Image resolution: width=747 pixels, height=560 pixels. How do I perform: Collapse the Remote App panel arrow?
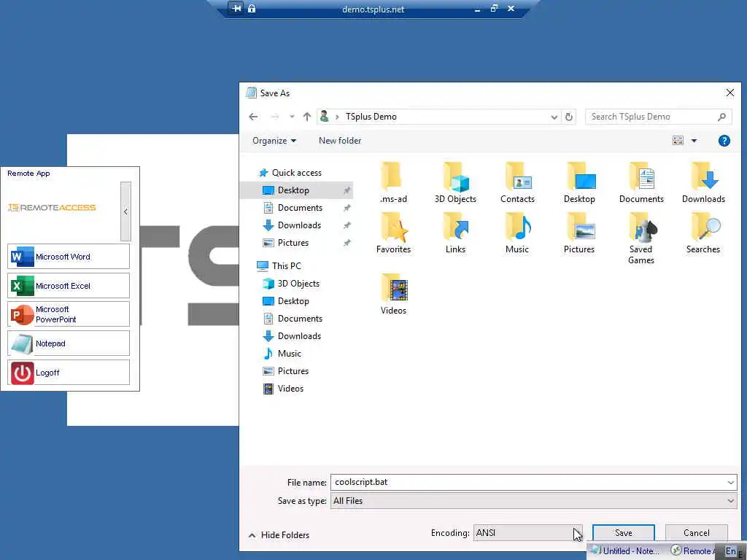click(125, 211)
